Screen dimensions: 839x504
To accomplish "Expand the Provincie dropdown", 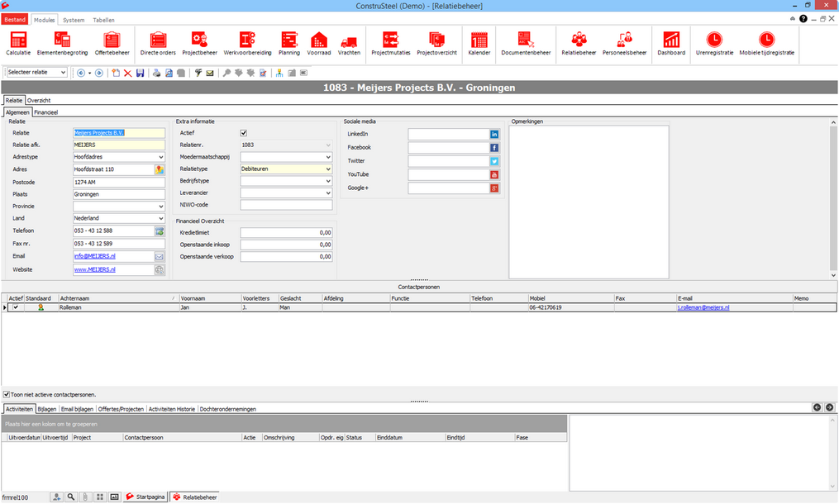I will 160,207.
